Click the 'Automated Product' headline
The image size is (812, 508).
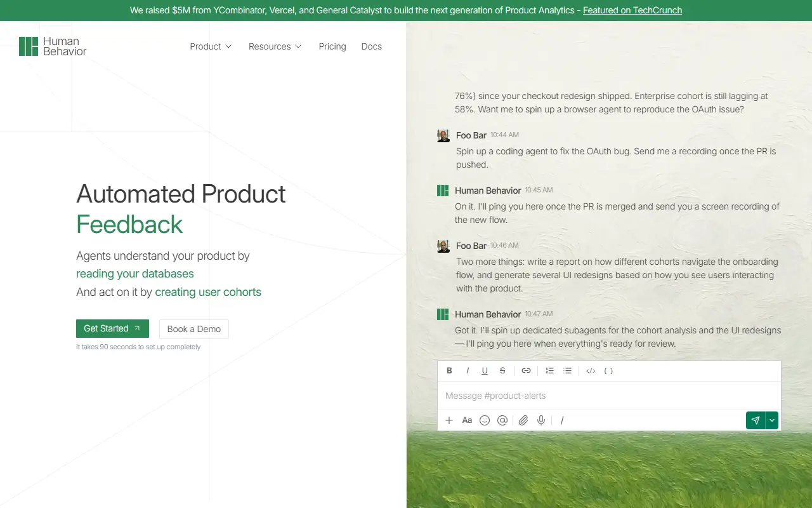(181, 194)
